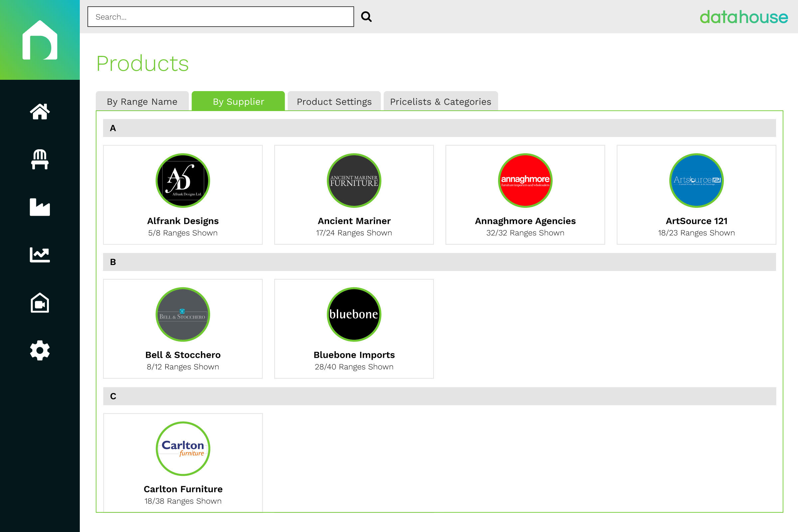Click the Bell & Stocchero logo
798x532 pixels.
point(183,315)
